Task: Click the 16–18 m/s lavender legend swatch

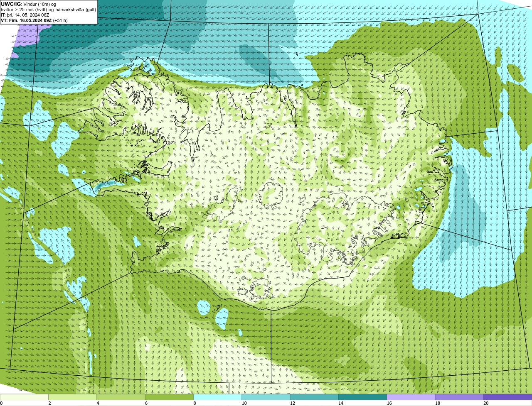Action: click(411, 397)
